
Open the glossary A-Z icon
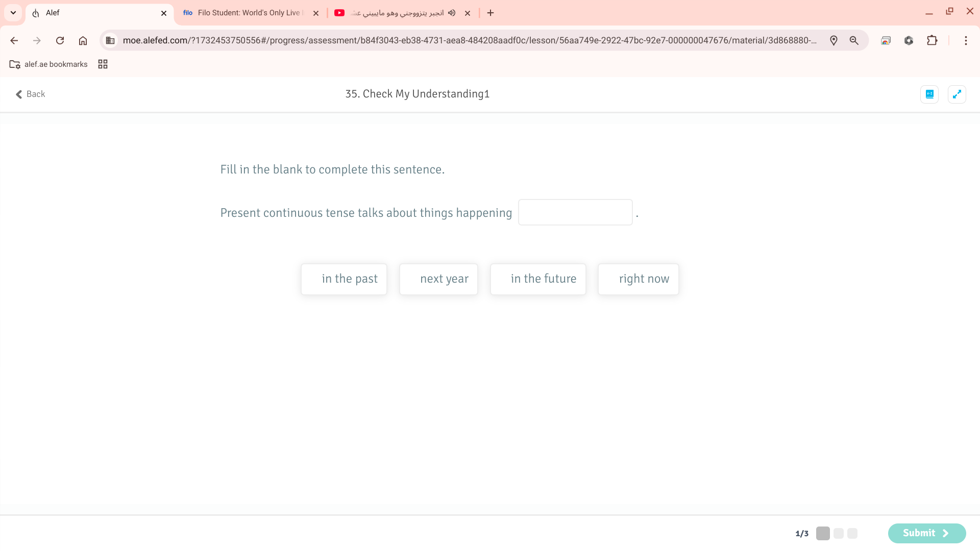click(x=929, y=94)
